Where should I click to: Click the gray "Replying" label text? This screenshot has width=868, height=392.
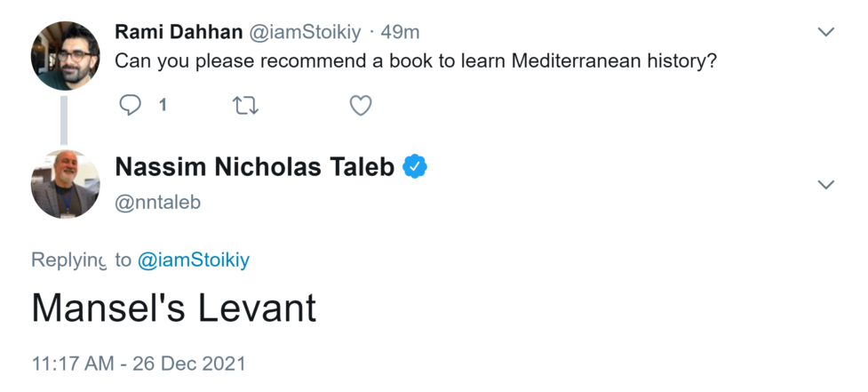point(68,260)
